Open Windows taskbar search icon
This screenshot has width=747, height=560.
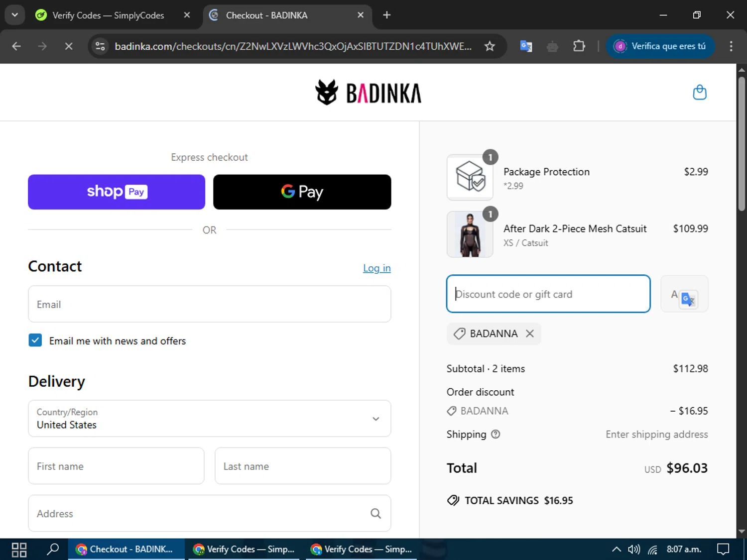pos(53,550)
